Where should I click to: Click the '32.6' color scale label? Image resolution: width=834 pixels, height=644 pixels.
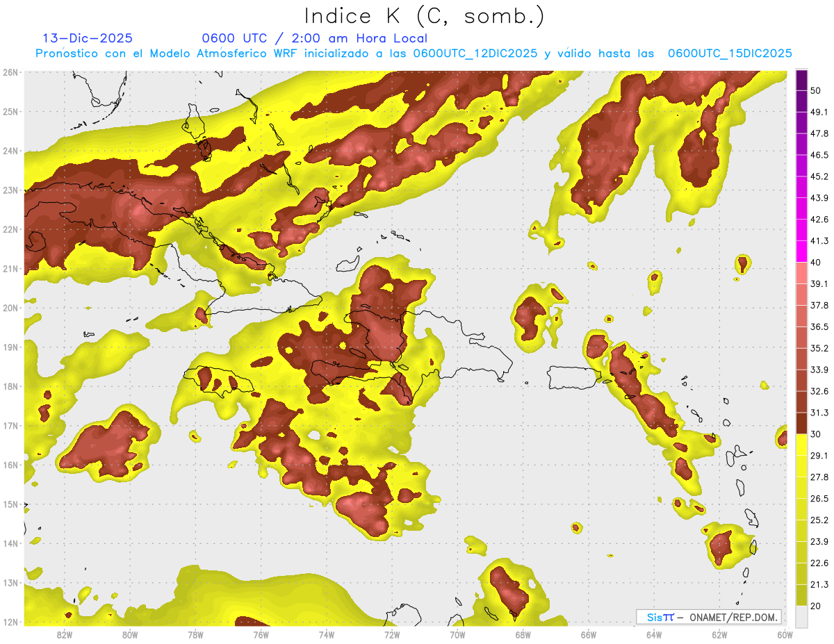[819, 391]
